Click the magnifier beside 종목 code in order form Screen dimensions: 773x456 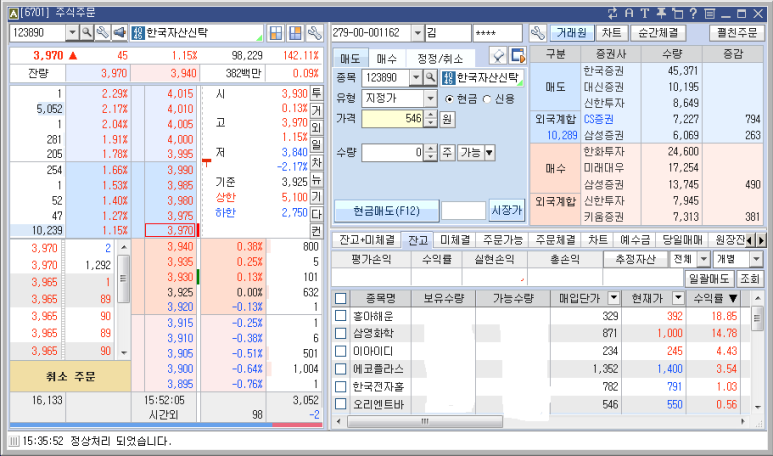tap(430, 77)
